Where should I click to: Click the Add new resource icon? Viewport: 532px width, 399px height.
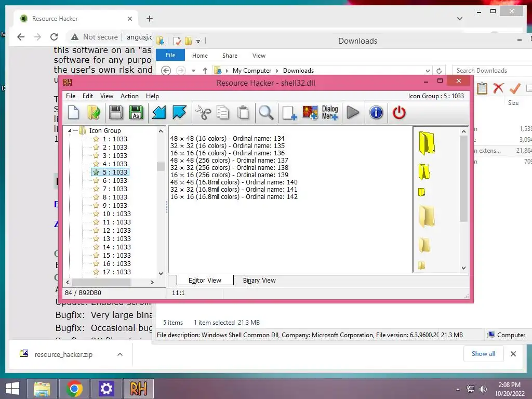coord(289,113)
